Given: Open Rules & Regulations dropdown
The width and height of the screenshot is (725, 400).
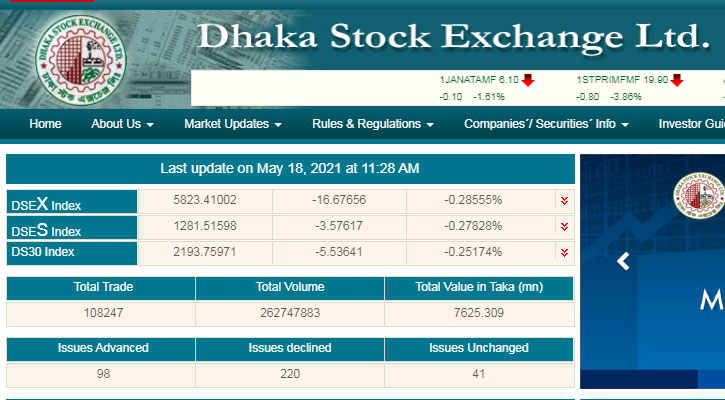Looking at the screenshot, I should click(x=372, y=124).
